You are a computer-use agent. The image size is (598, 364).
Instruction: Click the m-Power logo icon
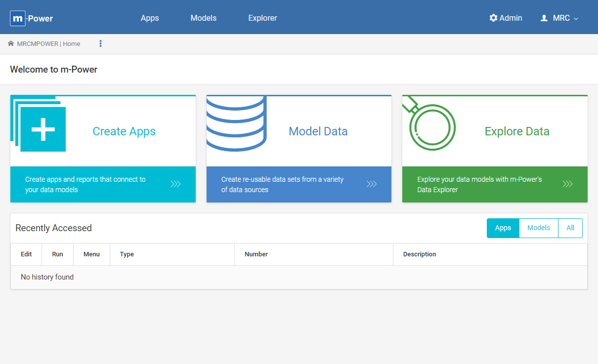[x=17, y=18]
